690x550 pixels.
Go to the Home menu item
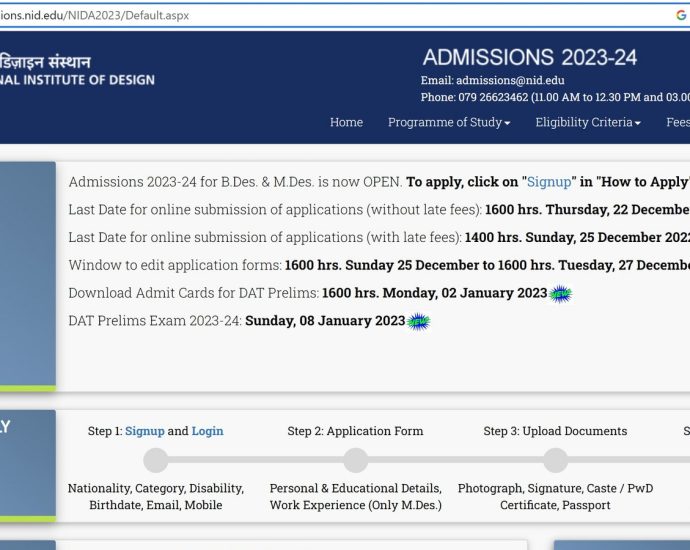click(346, 122)
